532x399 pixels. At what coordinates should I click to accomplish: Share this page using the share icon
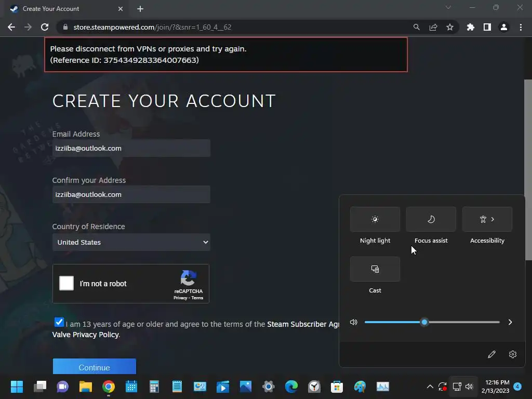[433, 27]
